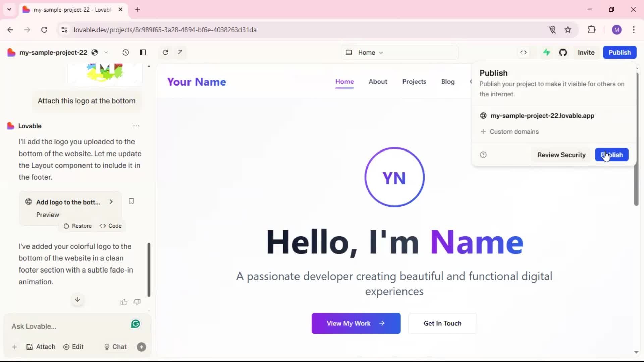The height and width of the screenshot is (362, 644).
Task: Open my-sample-project-22 project menu chevron
Action: [x=106, y=52]
